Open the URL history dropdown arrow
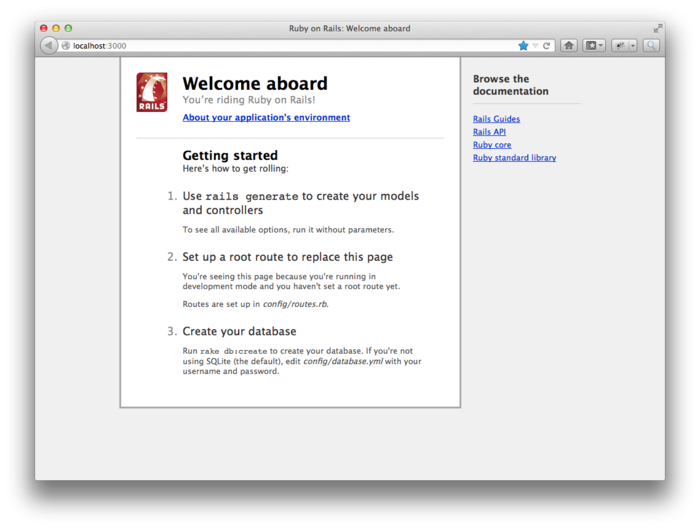Viewport: 700px width, 529px height. [535, 45]
